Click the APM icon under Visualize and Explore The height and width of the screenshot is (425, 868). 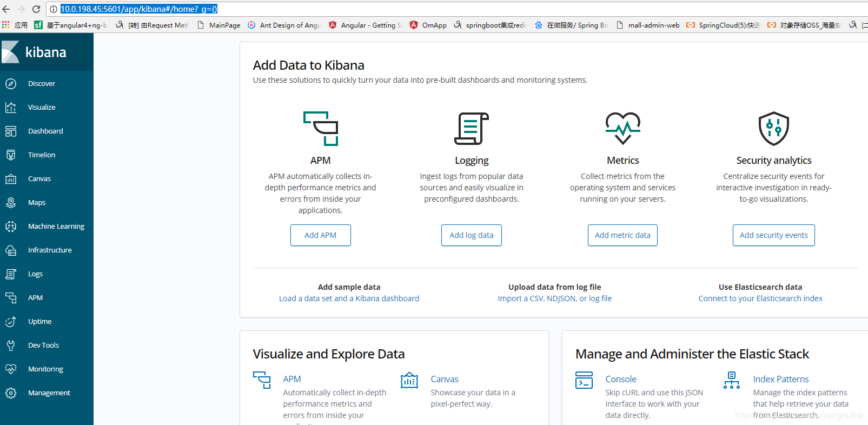[x=262, y=380]
